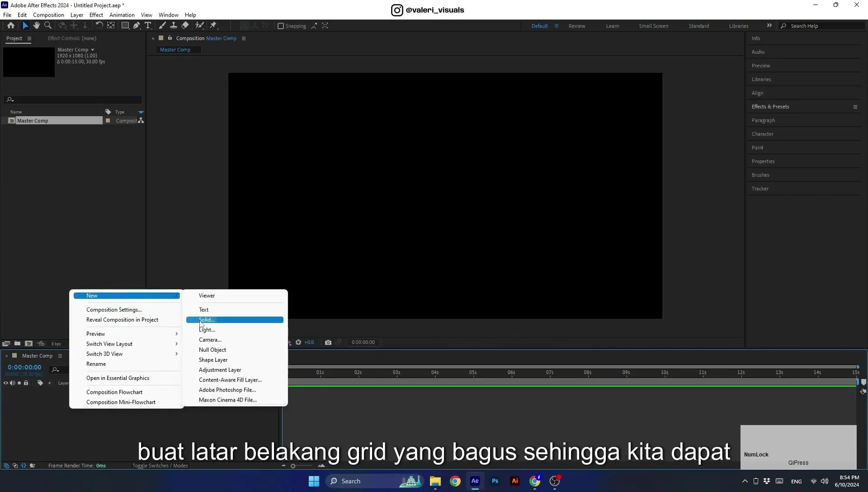868x492 pixels.
Task: Pick the Clone Stamp tool
Action: pyautogui.click(x=174, y=26)
